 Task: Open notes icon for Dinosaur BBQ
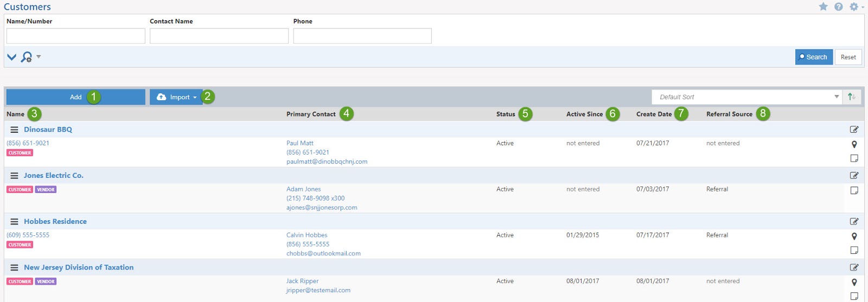pos(854,158)
